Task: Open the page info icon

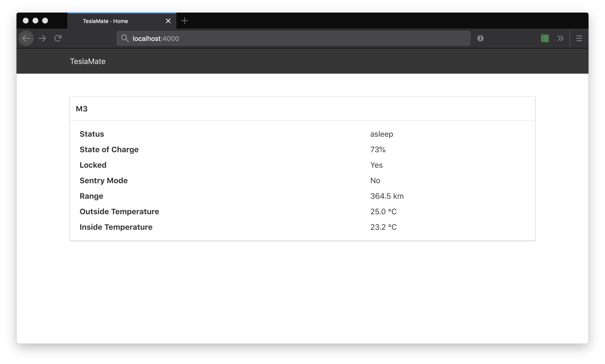Action: [x=480, y=38]
